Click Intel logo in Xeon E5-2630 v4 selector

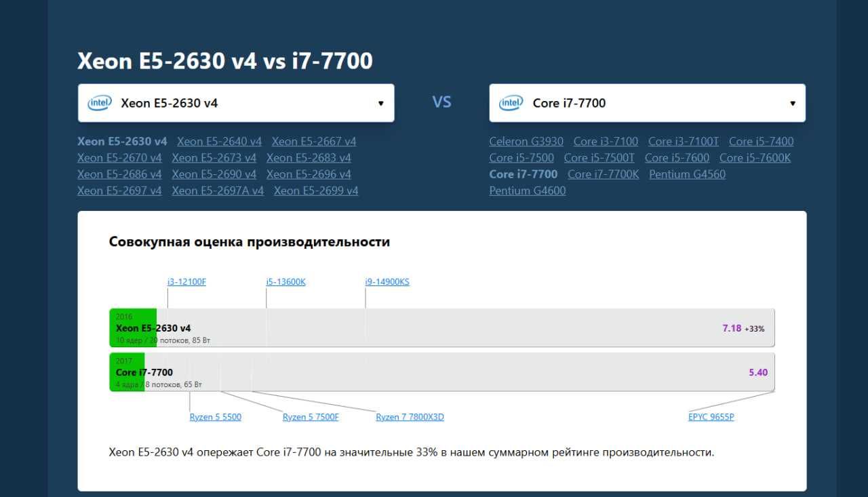99,103
